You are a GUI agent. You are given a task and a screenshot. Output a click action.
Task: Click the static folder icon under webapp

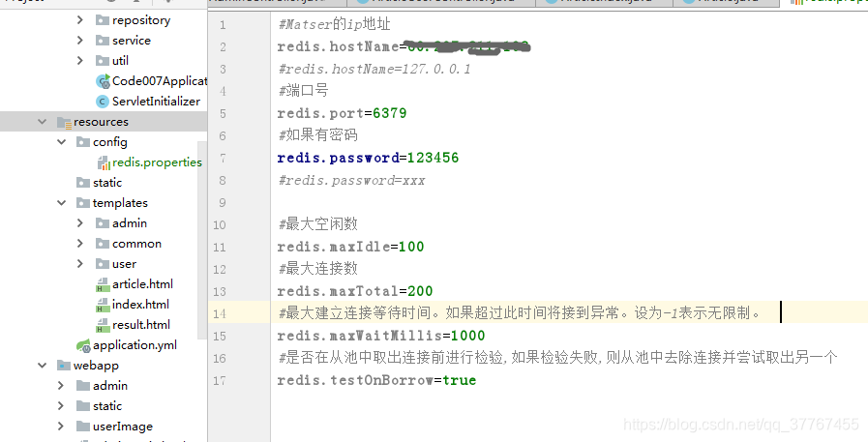click(x=83, y=406)
